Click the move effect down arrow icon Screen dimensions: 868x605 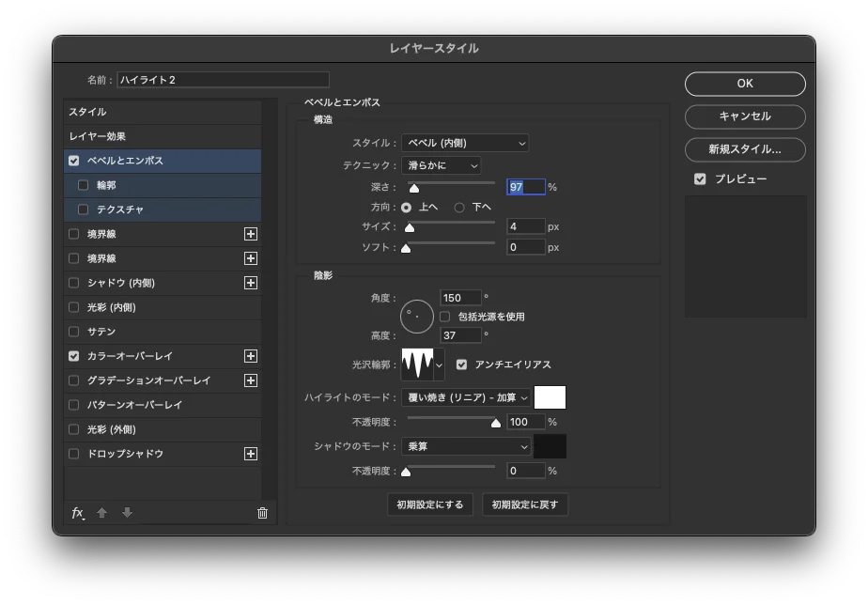tap(128, 513)
